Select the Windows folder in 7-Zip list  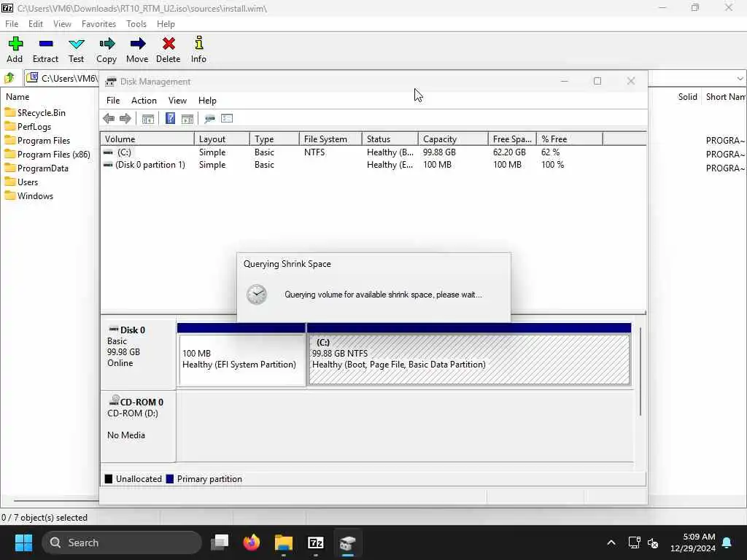tap(29, 196)
